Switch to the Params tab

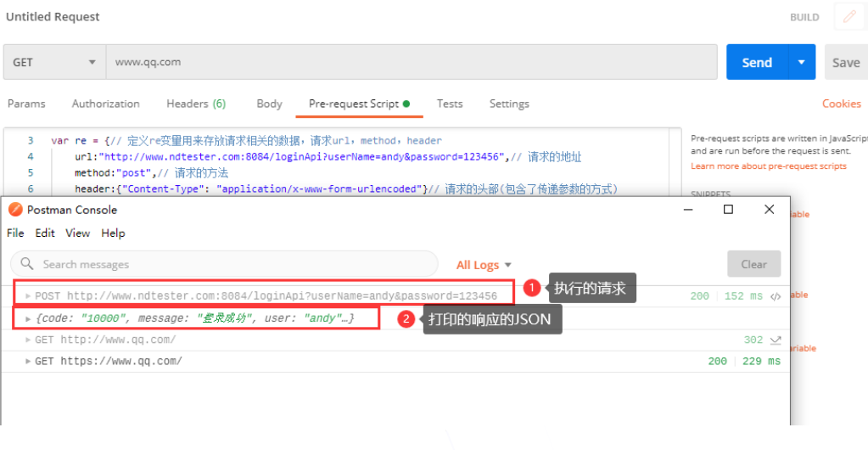[x=26, y=104]
